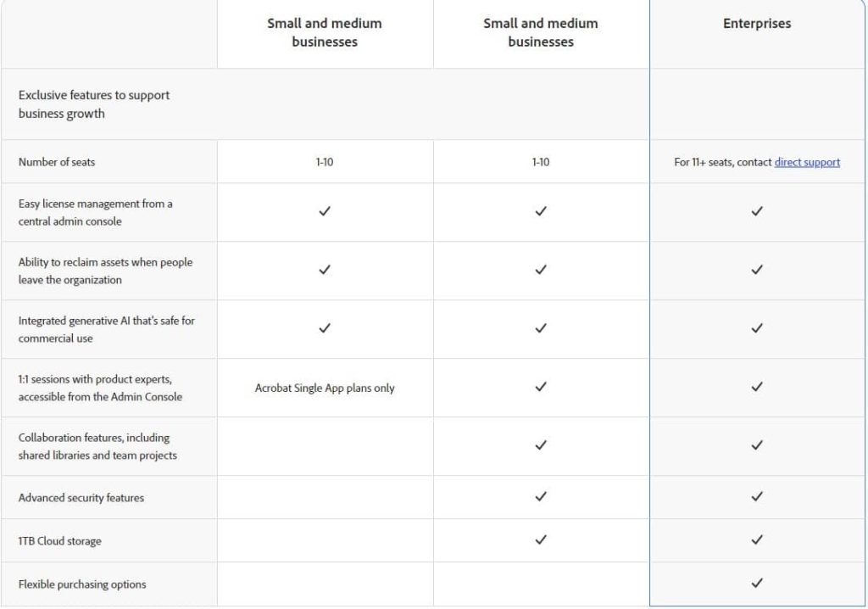Viewport: 868px width, 609px height.
Task: Click the second Small and medium businesses header
Action: coord(541,32)
